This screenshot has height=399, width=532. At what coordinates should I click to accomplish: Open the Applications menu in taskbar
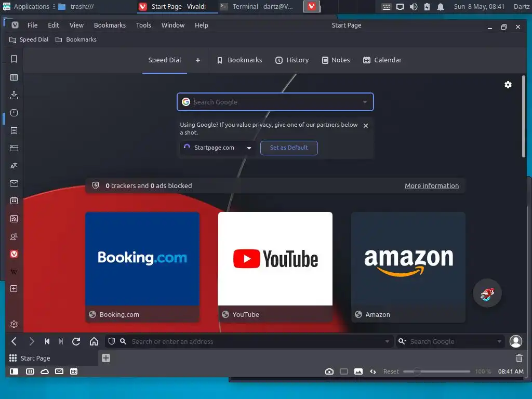click(26, 6)
